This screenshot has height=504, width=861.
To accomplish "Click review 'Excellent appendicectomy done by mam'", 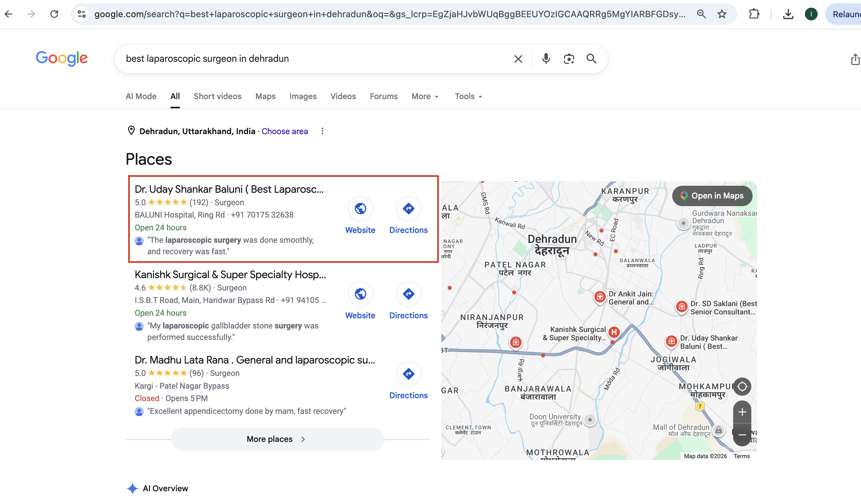I will pyautogui.click(x=246, y=411).
